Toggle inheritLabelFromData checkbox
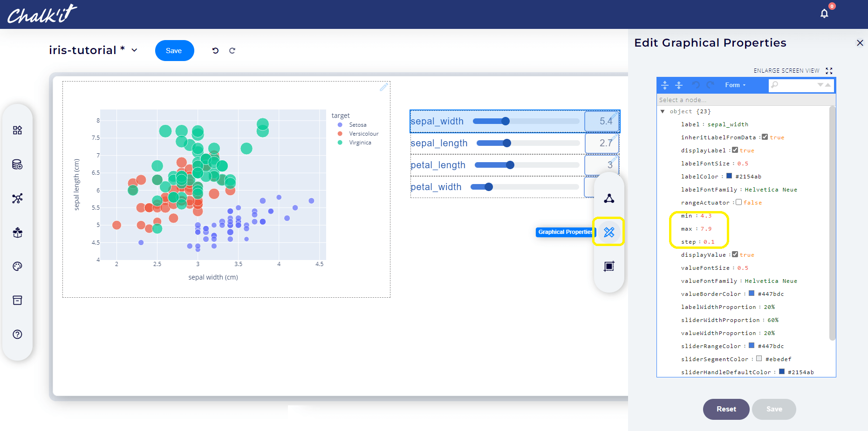Viewport: 868px width, 431px height. point(765,137)
